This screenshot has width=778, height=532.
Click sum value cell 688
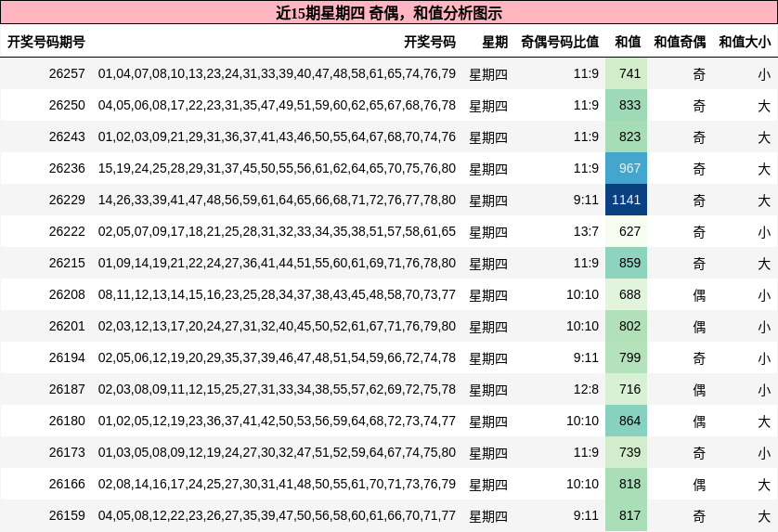(x=626, y=295)
